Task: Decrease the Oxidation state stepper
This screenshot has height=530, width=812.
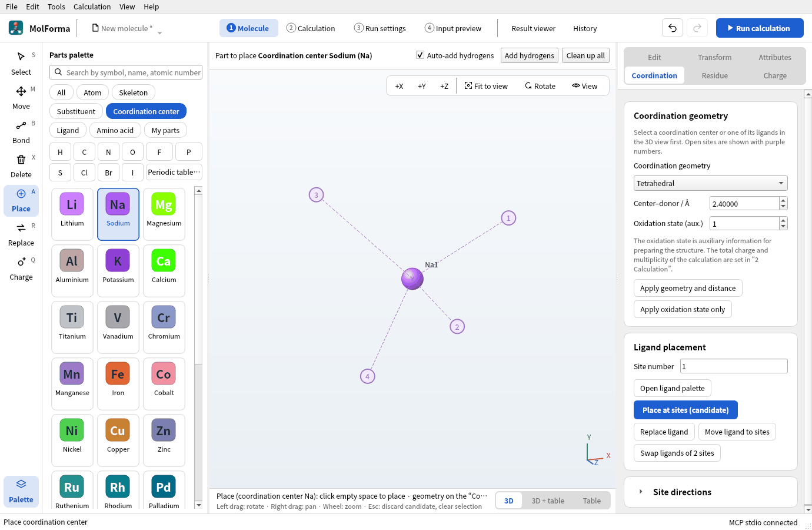Action: click(783, 227)
